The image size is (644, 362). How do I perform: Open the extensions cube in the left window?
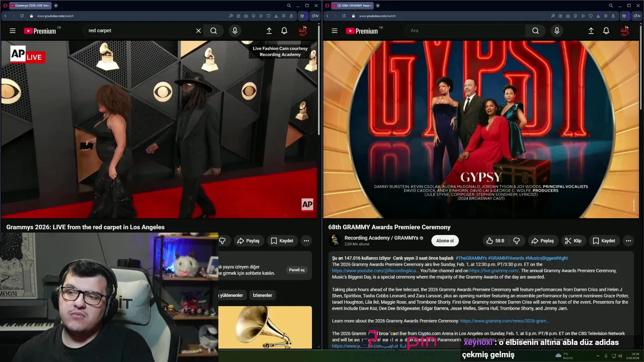point(302,16)
